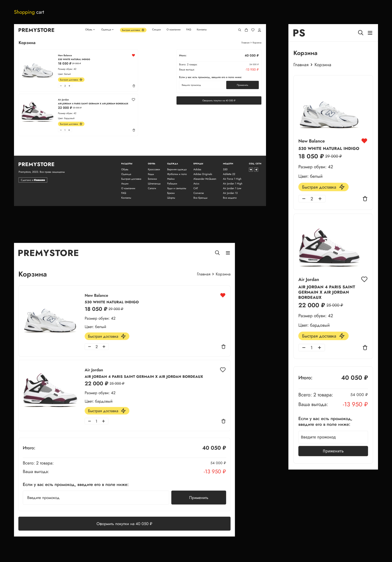Open hamburger menu in PS mobile header
Viewport: 392px width, 562px height.
point(370,33)
